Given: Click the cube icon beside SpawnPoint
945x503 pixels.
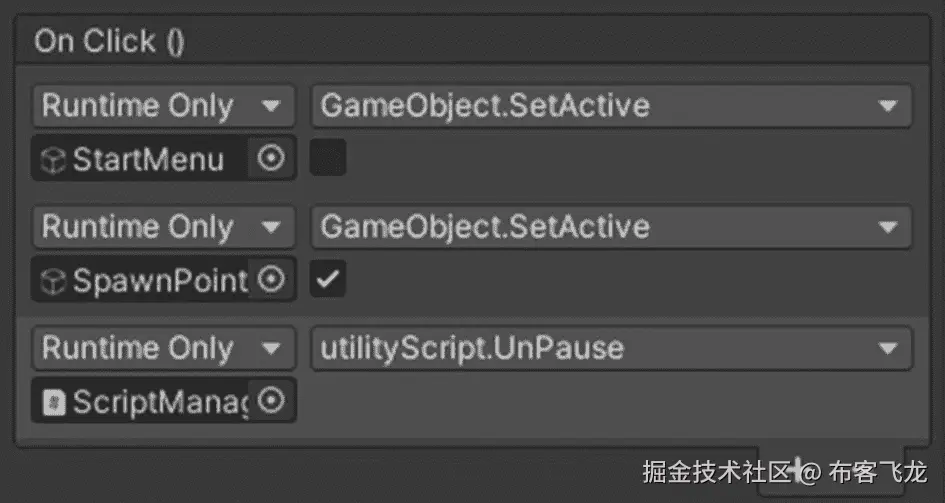Looking at the screenshot, I should (x=53, y=282).
